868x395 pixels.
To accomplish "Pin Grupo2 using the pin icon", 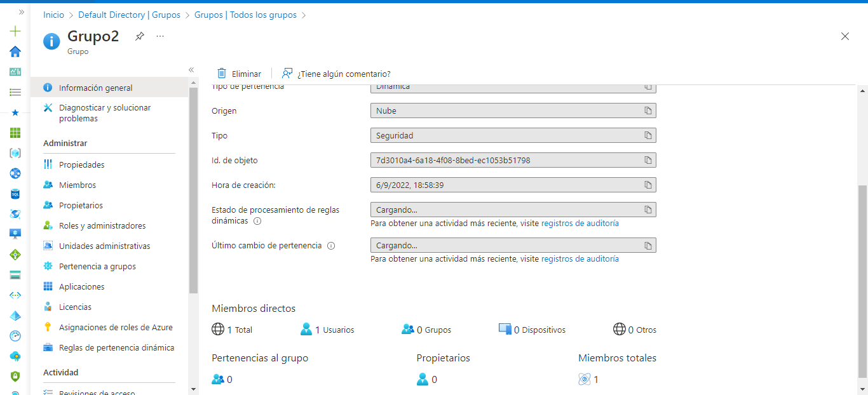I will click(139, 36).
